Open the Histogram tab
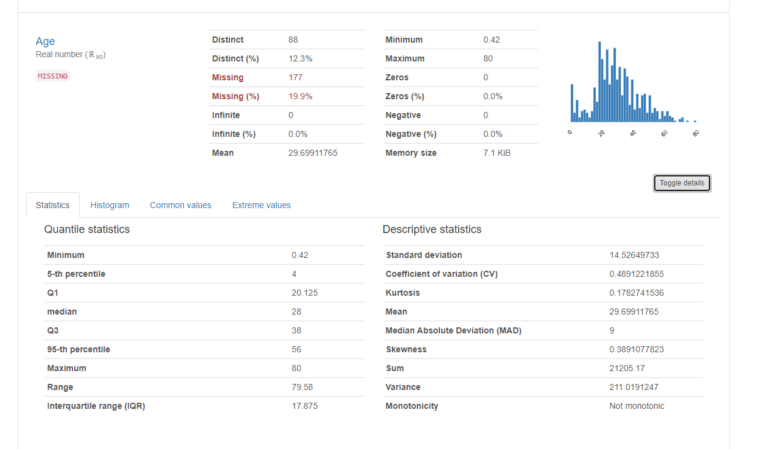 point(110,205)
